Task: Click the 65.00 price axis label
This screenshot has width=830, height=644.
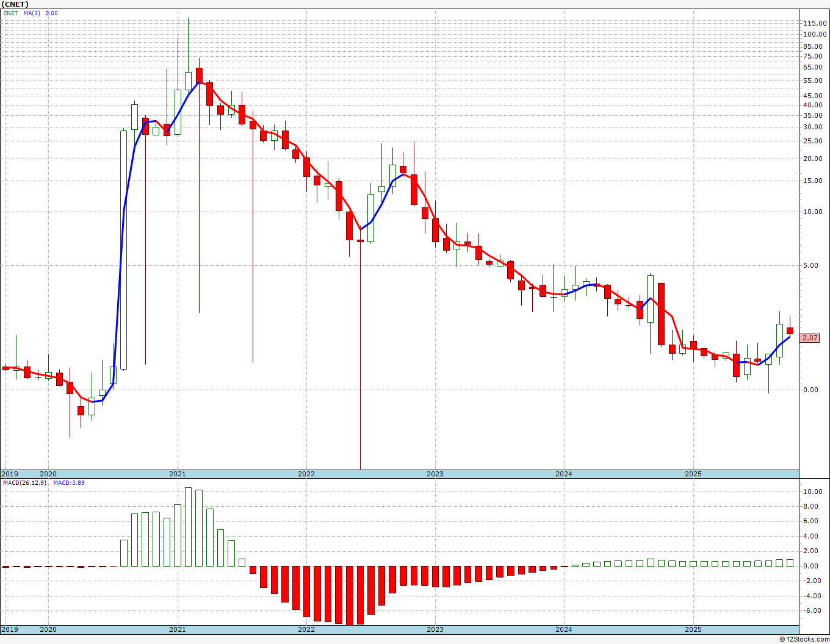Action: click(812, 67)
